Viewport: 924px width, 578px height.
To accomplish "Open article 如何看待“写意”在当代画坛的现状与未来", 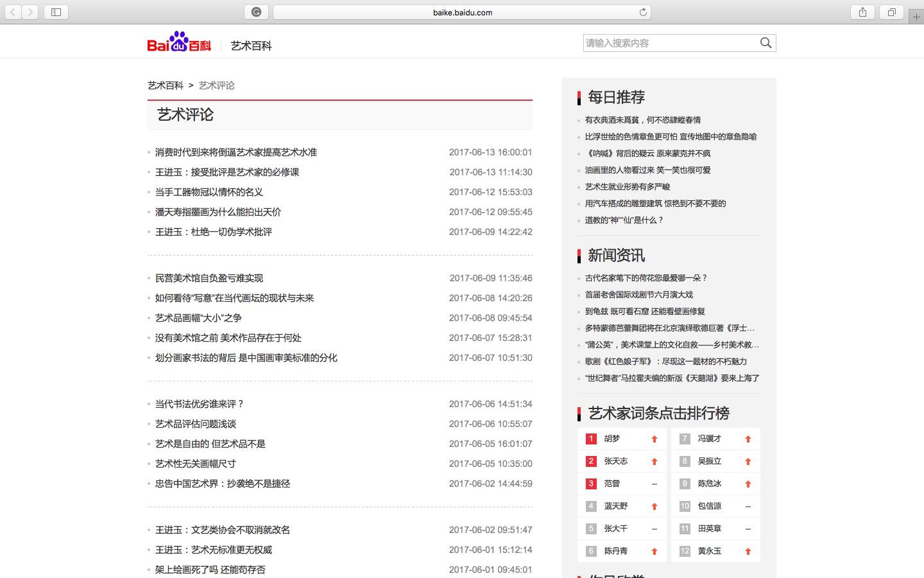I will point(235,298).
